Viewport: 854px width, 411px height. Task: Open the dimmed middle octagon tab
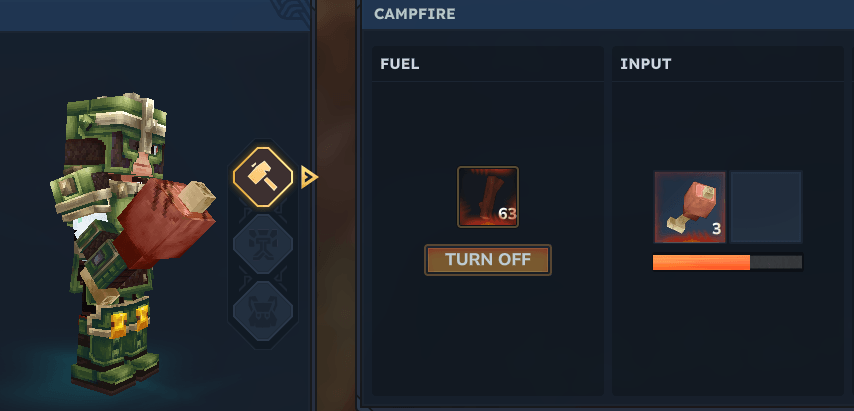point(263,244)
